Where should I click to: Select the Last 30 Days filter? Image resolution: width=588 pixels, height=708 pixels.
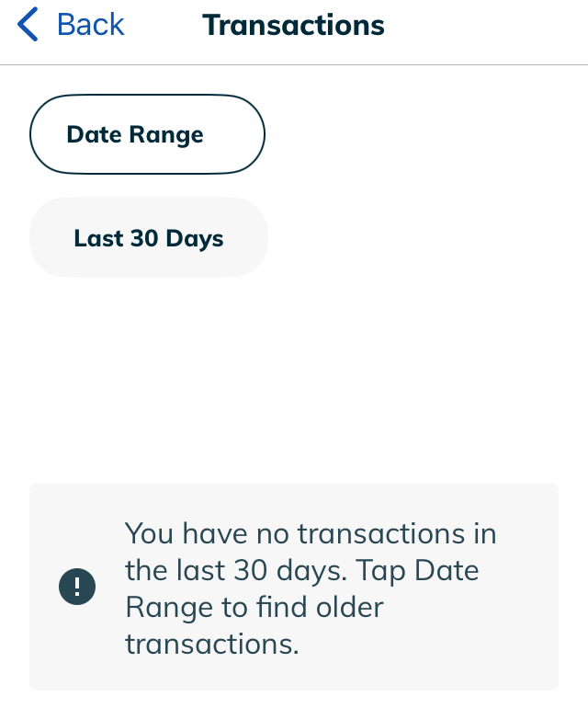[x=149, y=238]
